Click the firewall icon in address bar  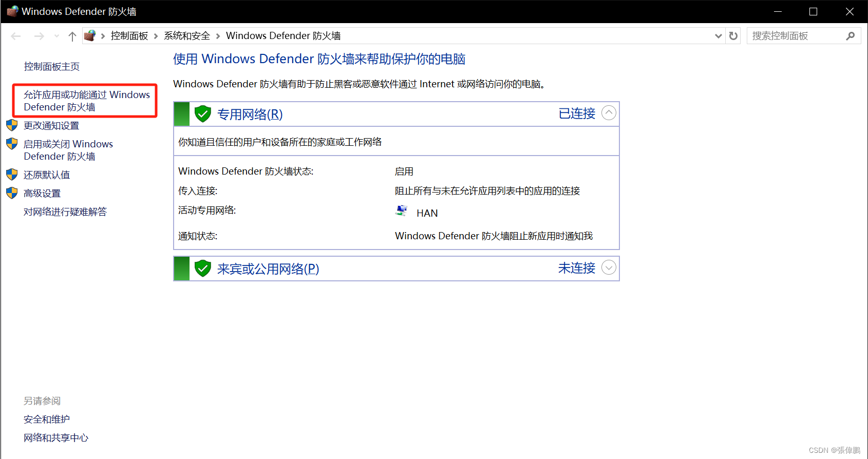(90, 35)
